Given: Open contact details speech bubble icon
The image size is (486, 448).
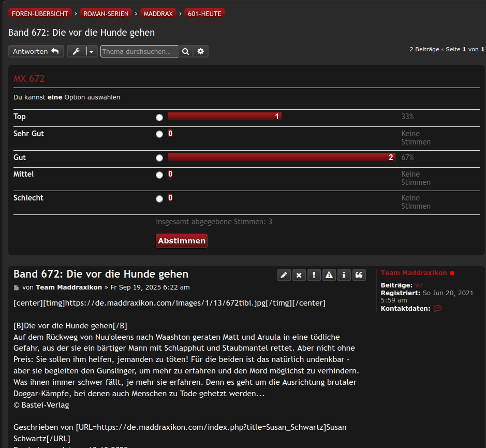Looking at the screenshot, I should 437,308.
